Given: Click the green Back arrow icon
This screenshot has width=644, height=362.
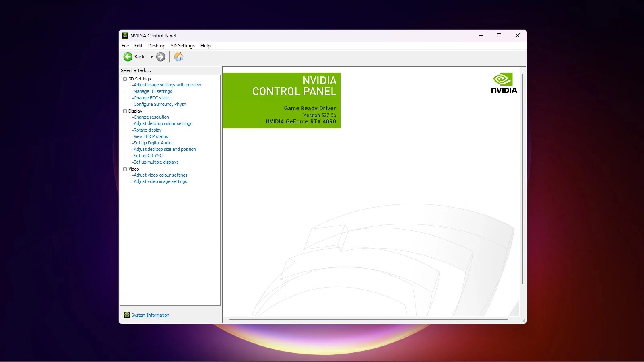Looking at the screenshot, I should pyautogui.click(x=127, y=57).
